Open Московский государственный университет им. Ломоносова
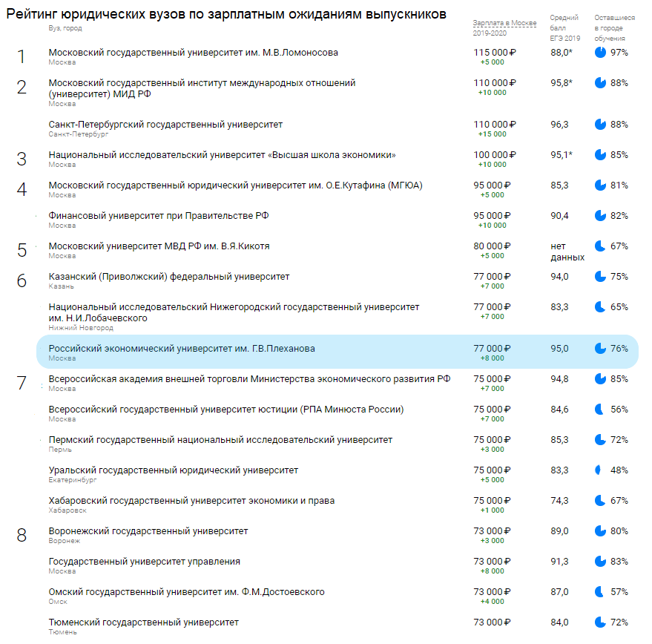This screenshot has width=652, height=644. pyautogui.click(x=194, y=53)
